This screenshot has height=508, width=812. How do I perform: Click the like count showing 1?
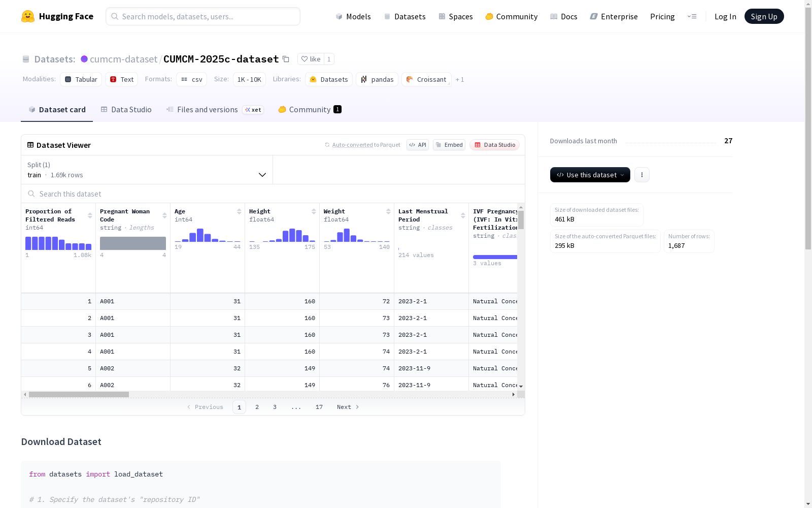[329, 59]
